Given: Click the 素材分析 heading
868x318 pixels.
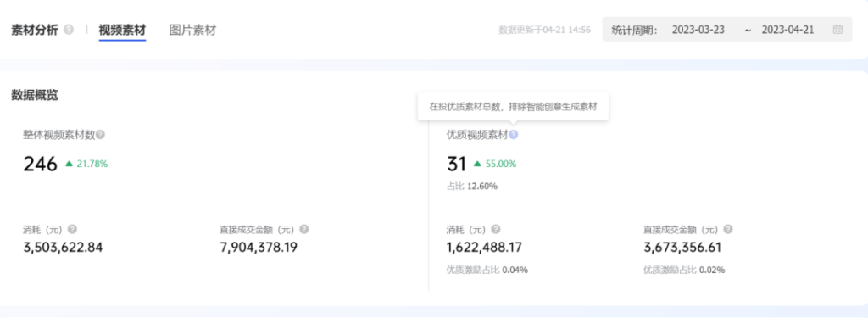Looking at the screenshot, I should pyautogui.click(x=34, y=30).
